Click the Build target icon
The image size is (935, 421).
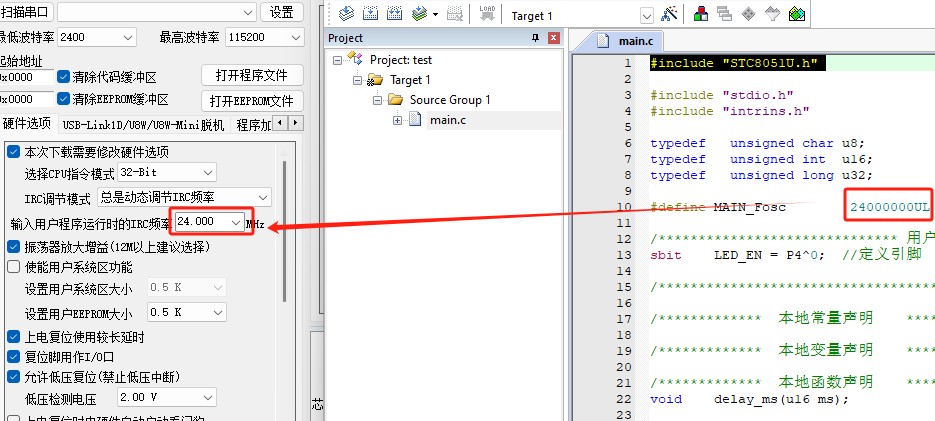click(x=370, y=14)
